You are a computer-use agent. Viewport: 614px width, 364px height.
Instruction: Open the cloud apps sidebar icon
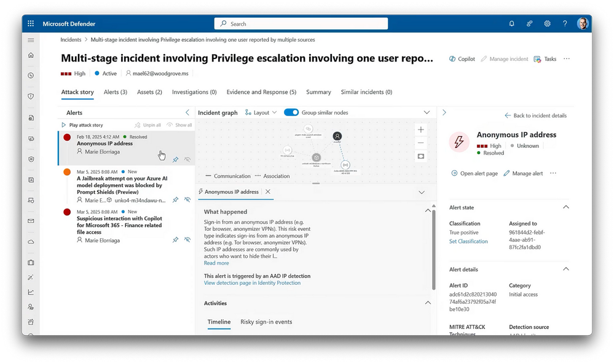31,242
